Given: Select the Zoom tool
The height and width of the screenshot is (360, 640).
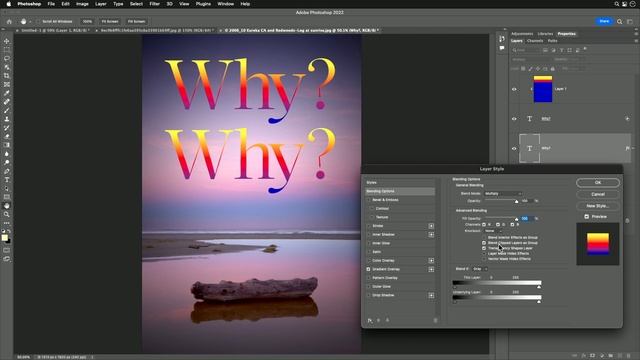Looking at the screenshot, I should [x=7, y=214].
